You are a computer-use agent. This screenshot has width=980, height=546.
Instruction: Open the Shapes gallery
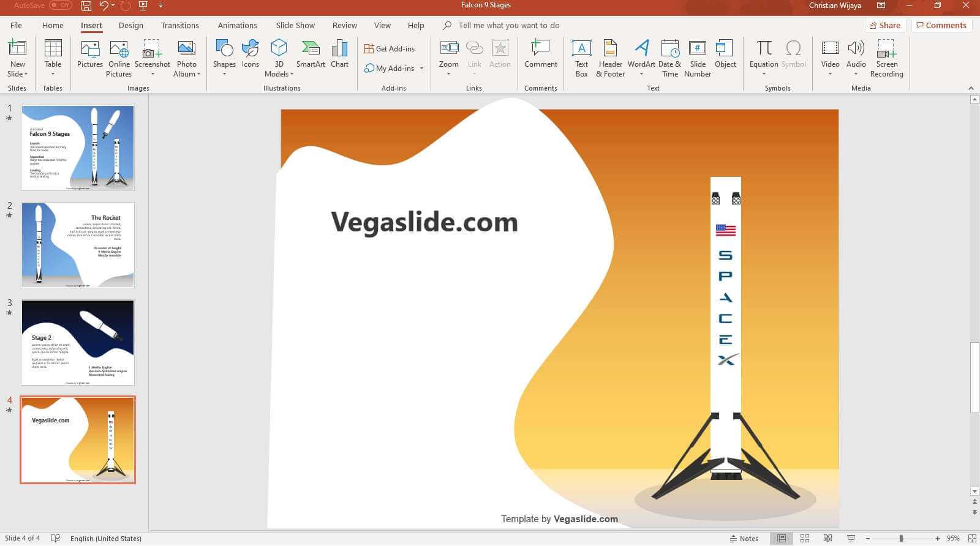224,59
